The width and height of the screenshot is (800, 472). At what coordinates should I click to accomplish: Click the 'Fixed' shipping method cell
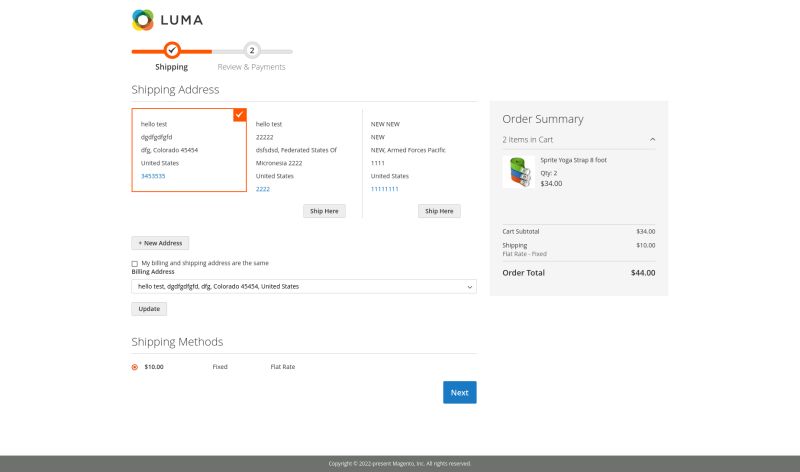tap(220, 367)
